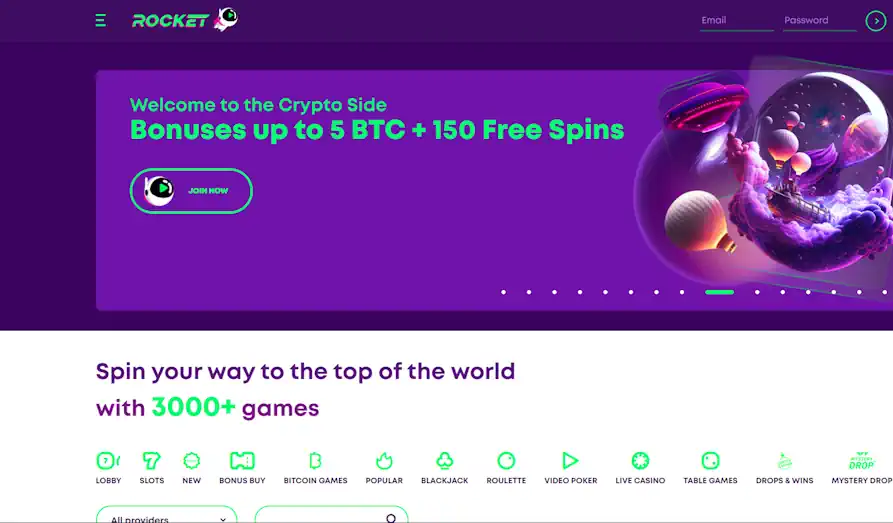Viewport: 893px width, 523px height.
Task: Click the Join Now button
Action: 191,191
